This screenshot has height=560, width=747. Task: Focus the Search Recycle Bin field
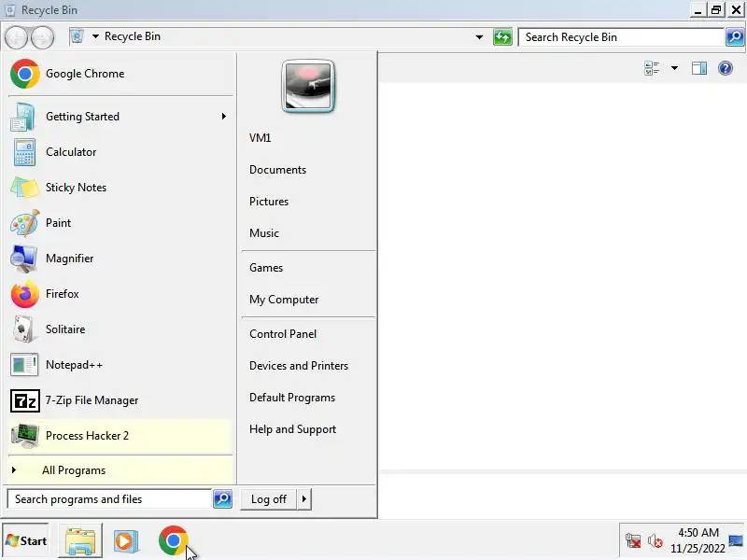click(x=621, y=36)
